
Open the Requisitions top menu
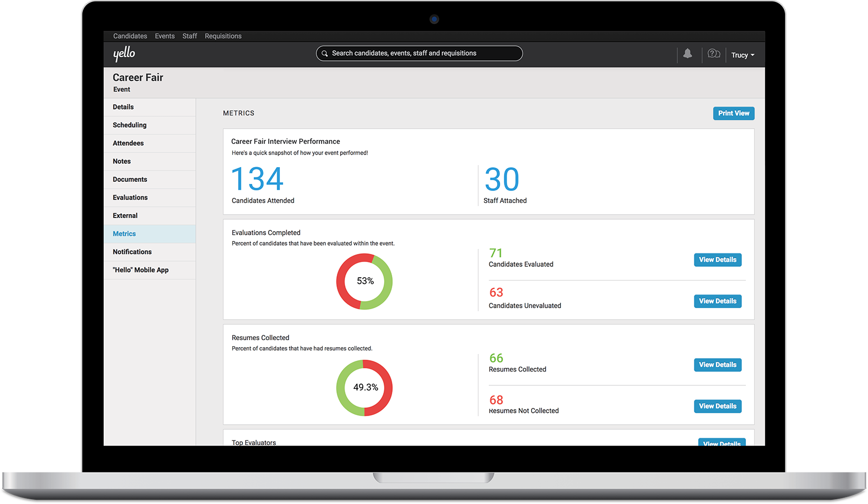223,36
